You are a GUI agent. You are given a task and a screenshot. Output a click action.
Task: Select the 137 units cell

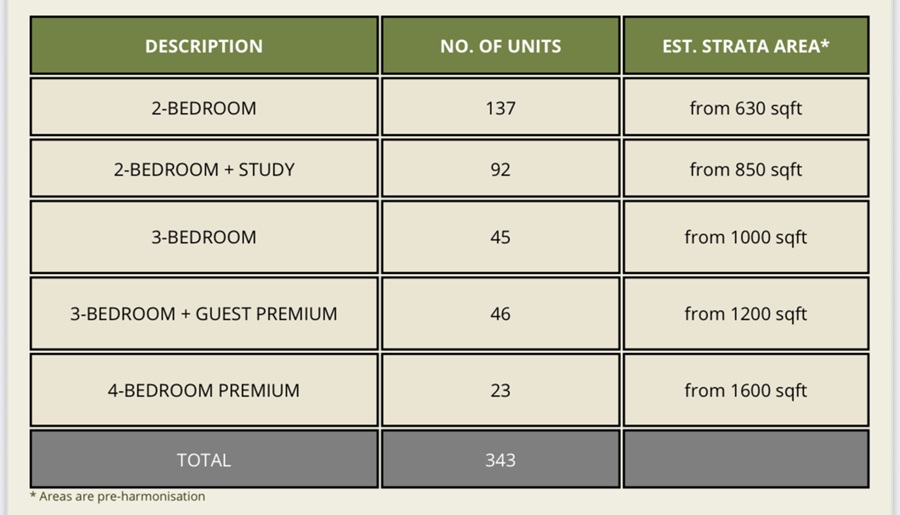pyautogui.click(x=500, y=108)
